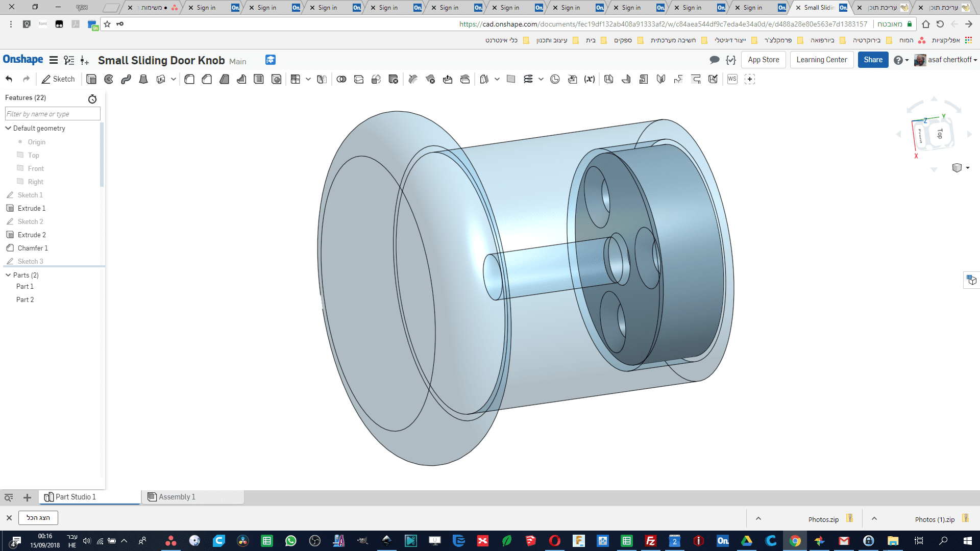Select the Rib tool
980x551 pixels.
click(x=241, y=79)
